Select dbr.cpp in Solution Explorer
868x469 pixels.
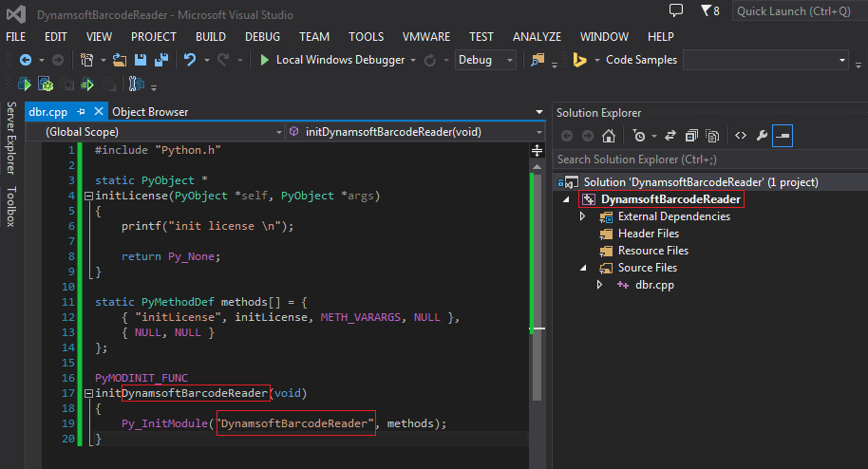(x=654, y=285)
